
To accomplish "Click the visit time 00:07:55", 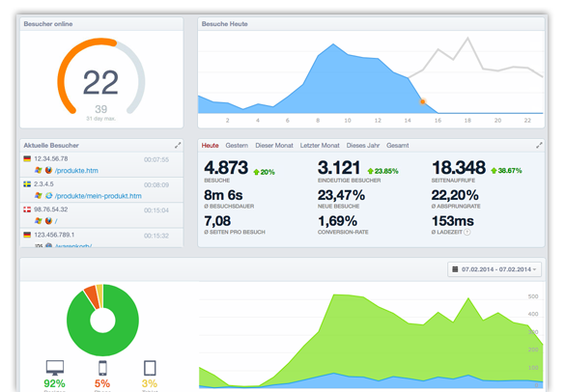I will pyautogui.click(x=156, y=159).
